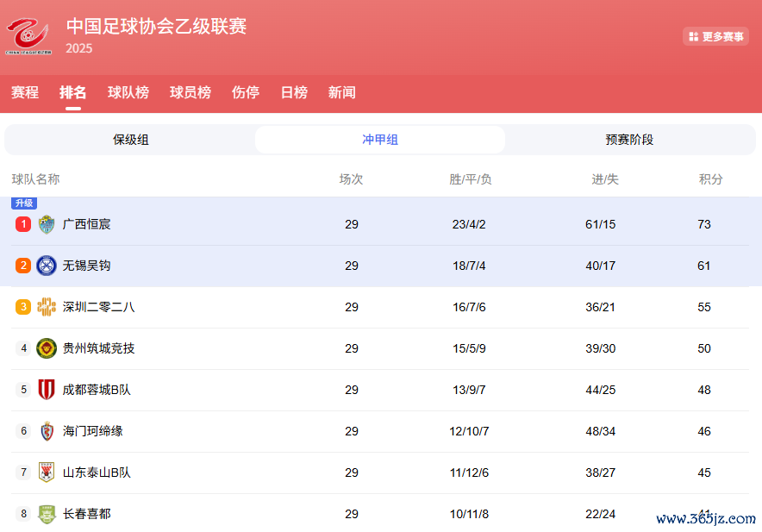Open the 更多赛事 button
The image size is (762, 532).
[715, 36]
